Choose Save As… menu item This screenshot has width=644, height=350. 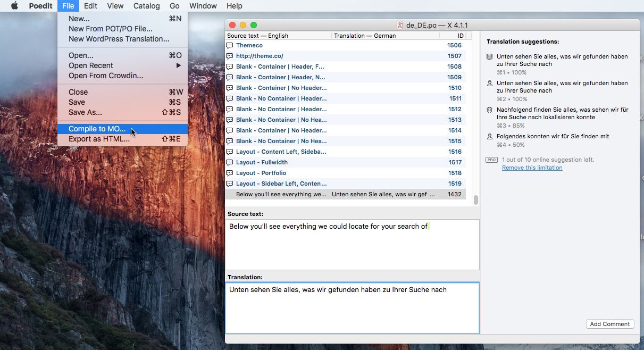click(122, 112)
